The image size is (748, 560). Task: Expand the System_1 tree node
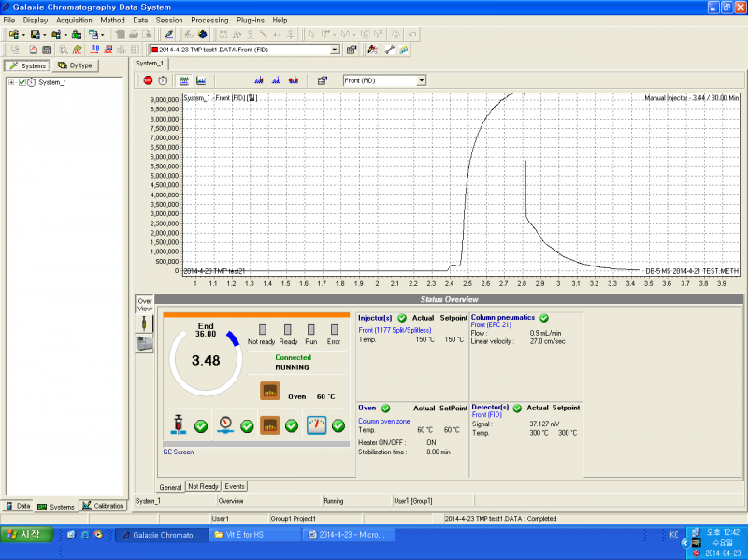pyautogui.click(x=11, y=82)
